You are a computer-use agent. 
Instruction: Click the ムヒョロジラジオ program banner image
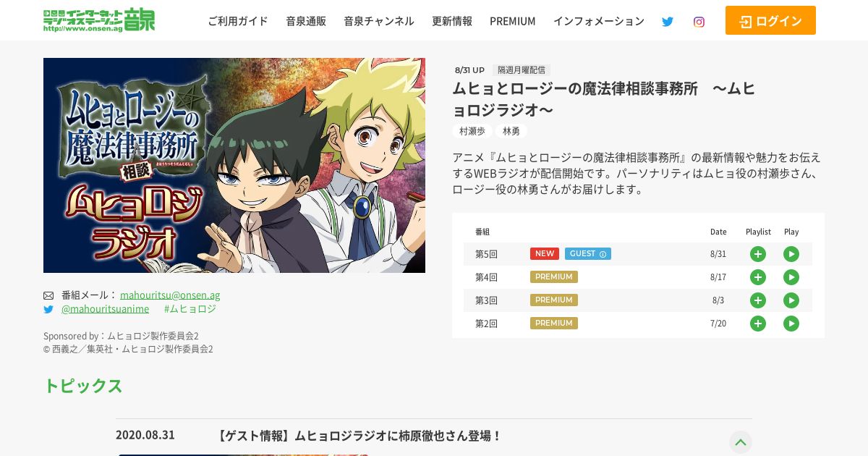(x=234, y=165)
